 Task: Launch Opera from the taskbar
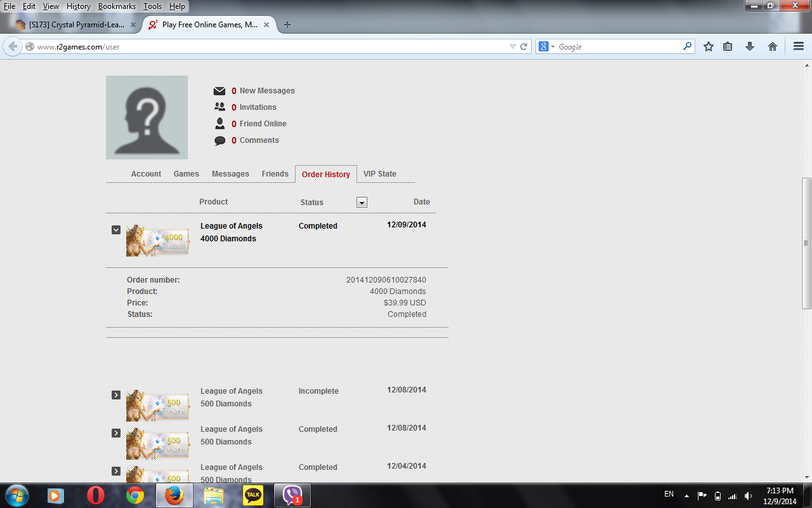pos(96,495)
